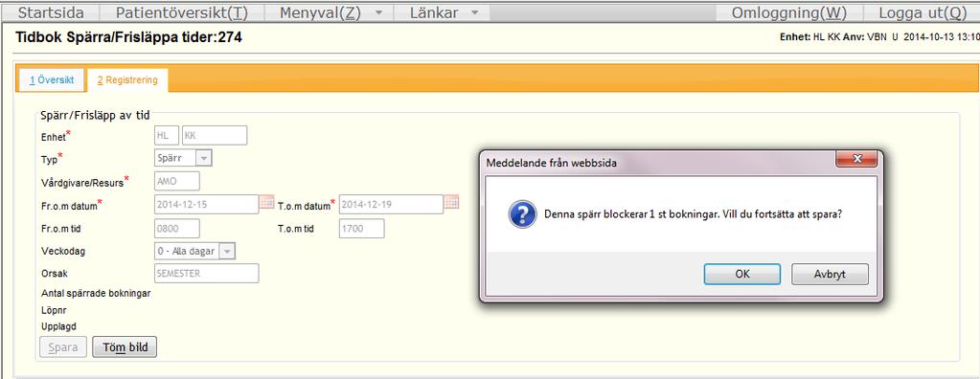Click the blue question mark dialog icon
The image size is (980, 379).
pos(522,213)
